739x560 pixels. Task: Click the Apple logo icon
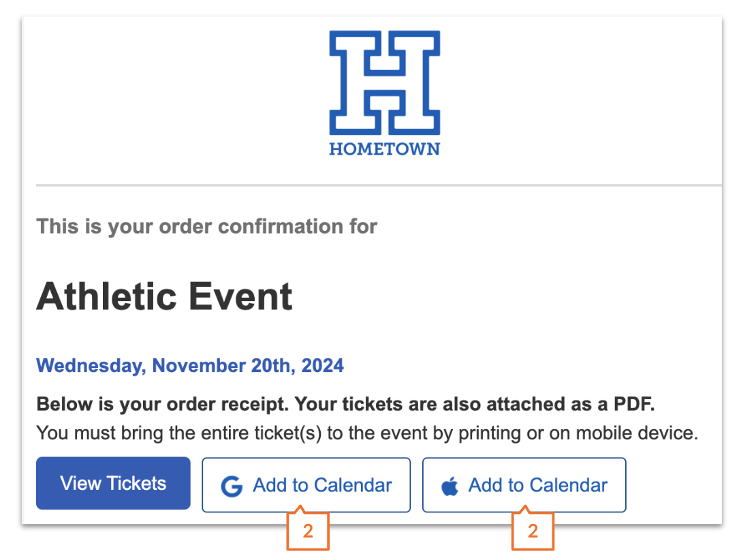(450, 486)
